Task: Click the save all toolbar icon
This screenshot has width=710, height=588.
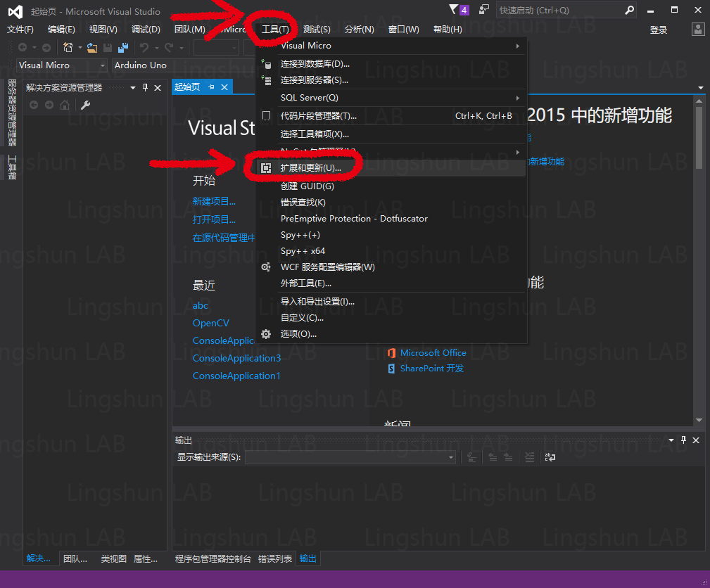Action: coord(122,47)
